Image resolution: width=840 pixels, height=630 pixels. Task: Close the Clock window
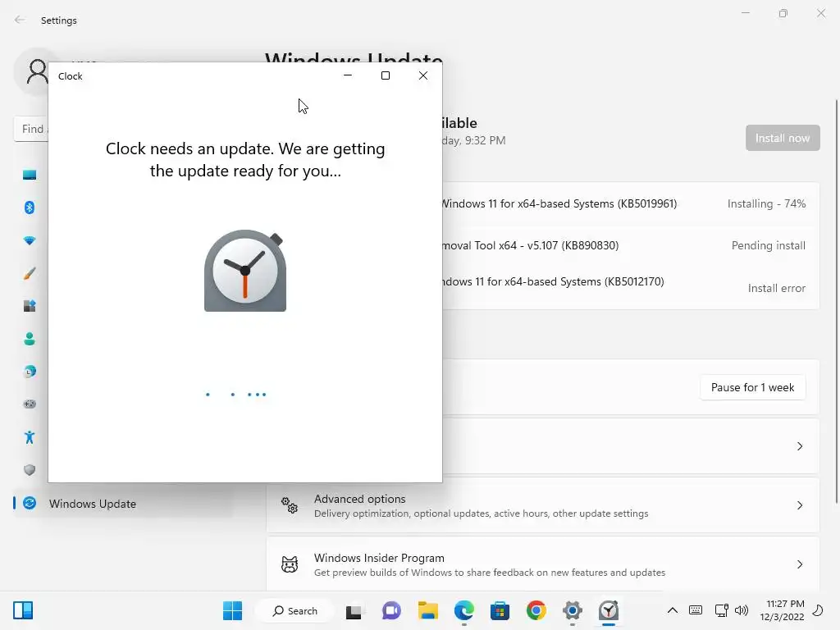pos(423,75)
